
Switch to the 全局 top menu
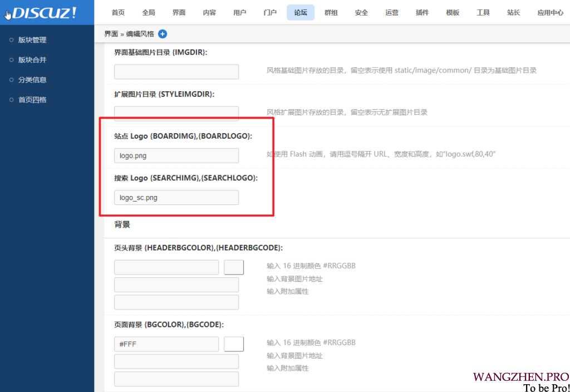tap(149, 12)
